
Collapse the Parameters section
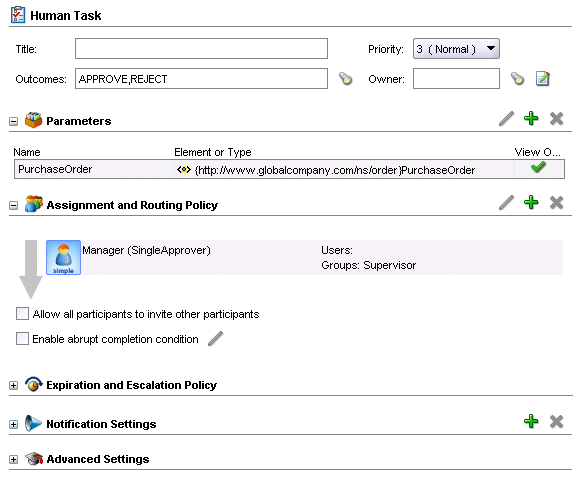click(x=14, y=121)
